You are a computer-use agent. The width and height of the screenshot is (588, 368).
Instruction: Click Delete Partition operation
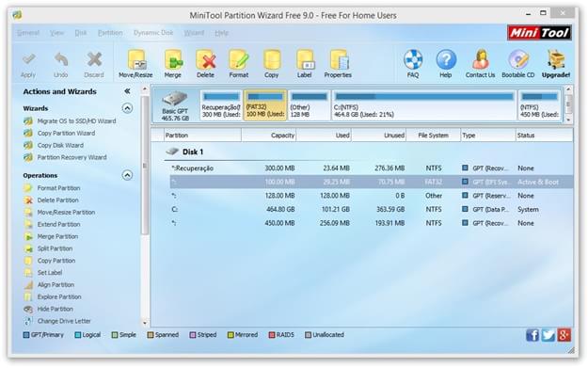click(57, 200)
